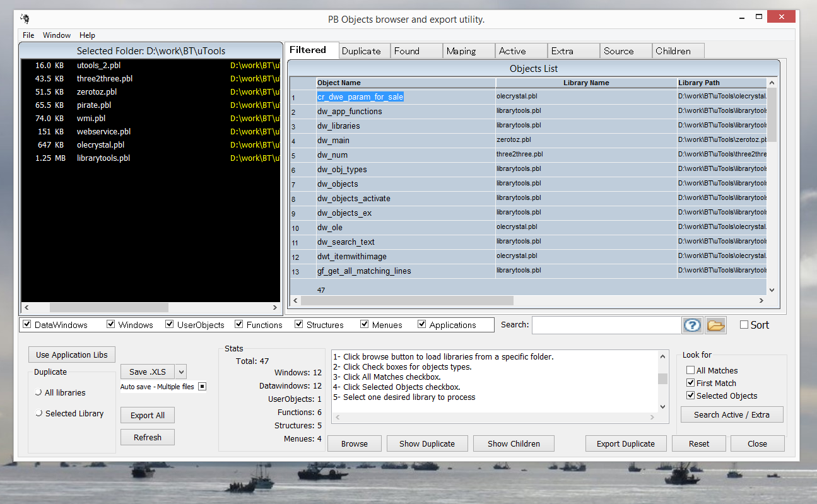
Task: Open the File menu
Action: click(28, 35)
